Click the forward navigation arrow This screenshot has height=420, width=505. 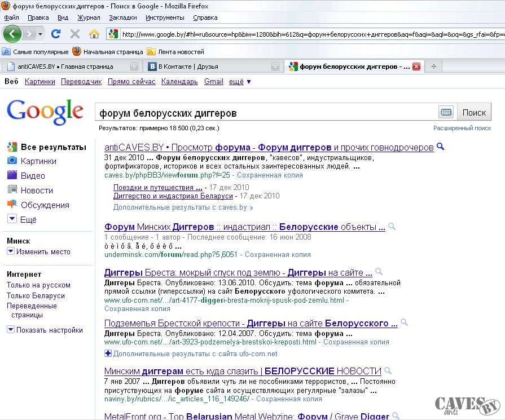click(29, 33)
